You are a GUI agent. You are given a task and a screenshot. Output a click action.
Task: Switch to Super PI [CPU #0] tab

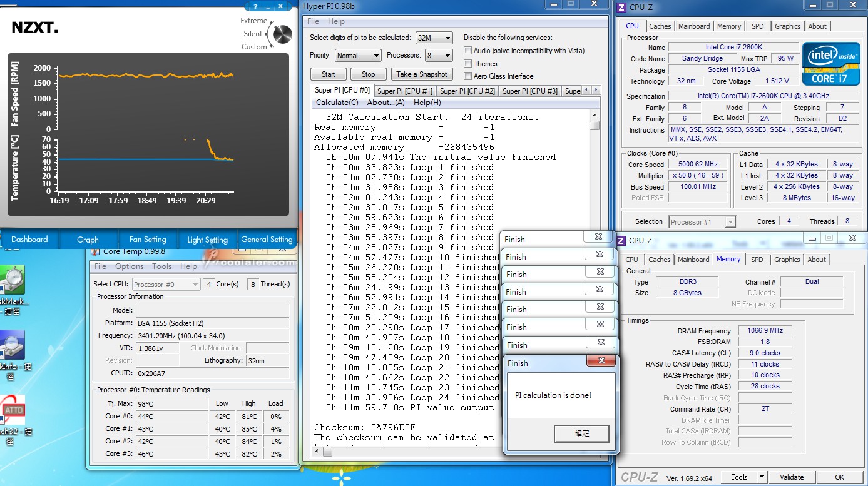(342, 90)
